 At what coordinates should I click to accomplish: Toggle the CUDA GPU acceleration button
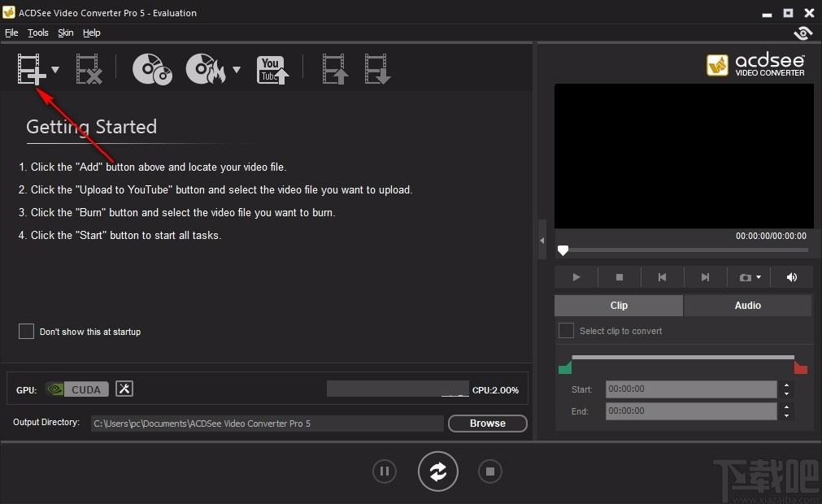point(77,389)
